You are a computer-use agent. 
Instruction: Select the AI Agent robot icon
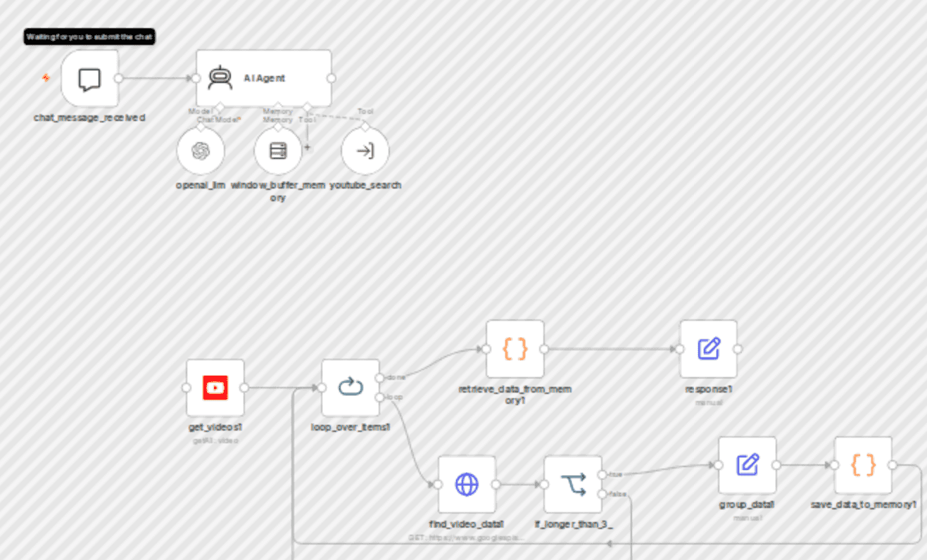pyautogui.click(x=221, y=77)
